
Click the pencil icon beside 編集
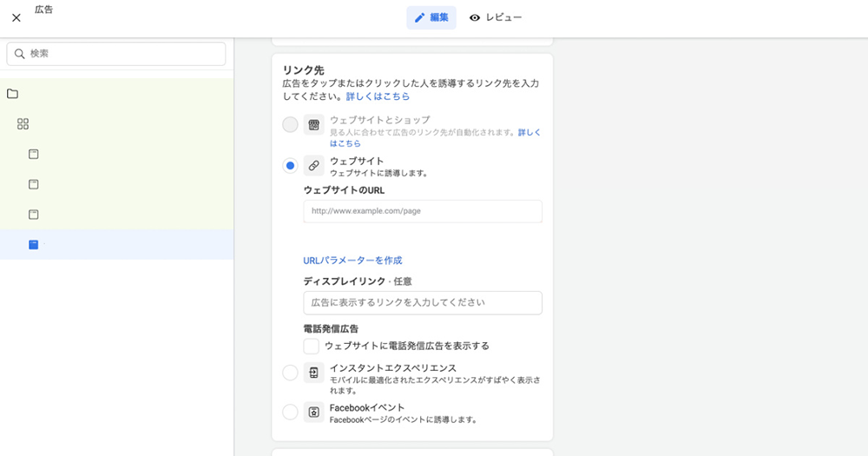[419, 17]
